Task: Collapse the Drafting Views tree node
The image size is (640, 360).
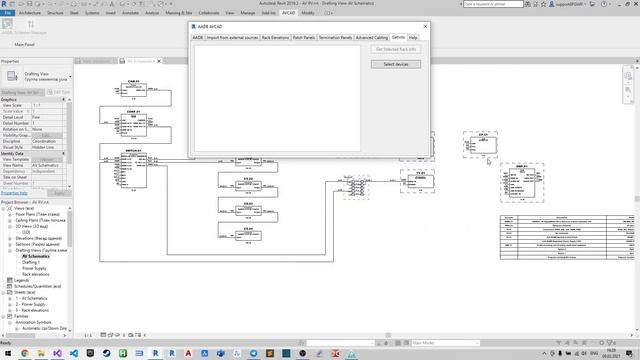Action: point(10,250)
